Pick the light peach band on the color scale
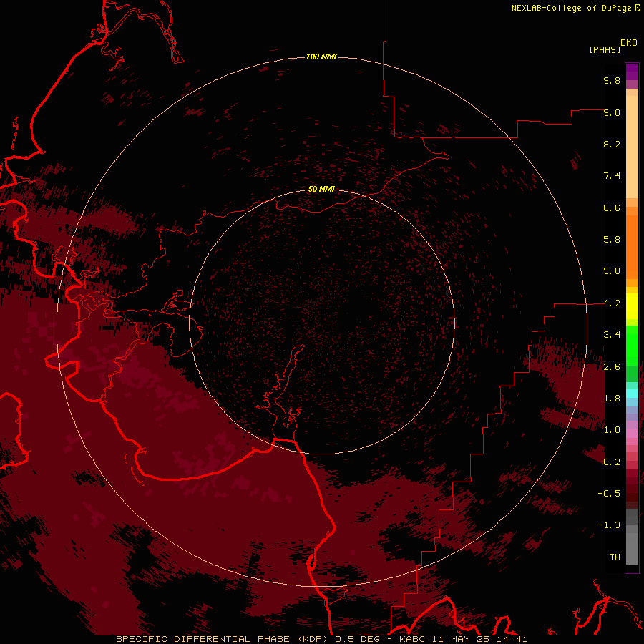This screenshot has height=644, width=644. [632, 147]
